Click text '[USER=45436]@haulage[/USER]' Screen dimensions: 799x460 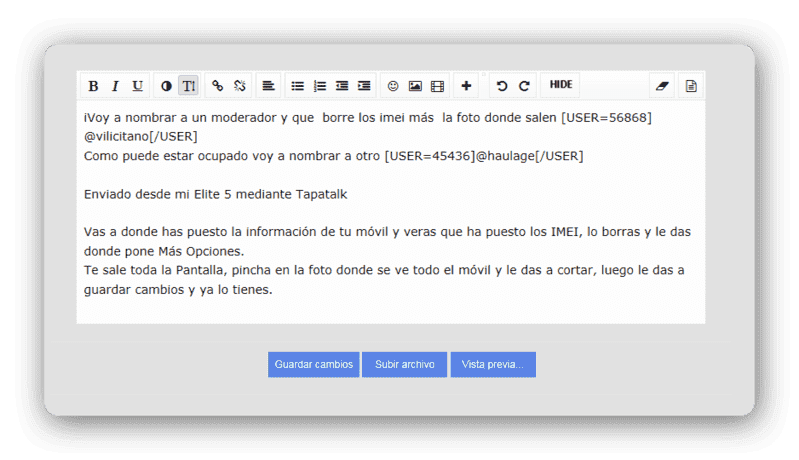coord(484,156)
